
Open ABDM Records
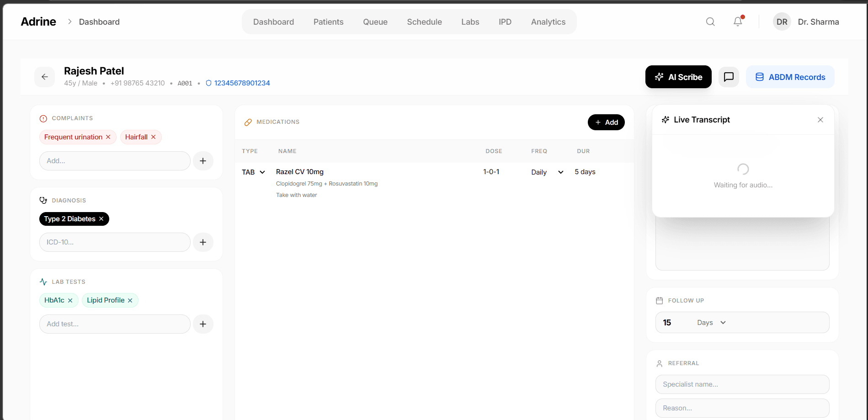tap(790, 77)
